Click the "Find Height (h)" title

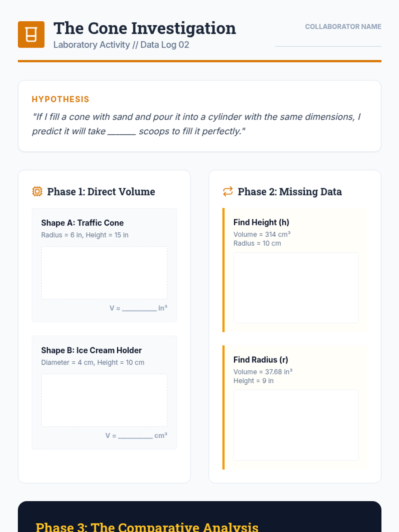[x=261, y=222]
